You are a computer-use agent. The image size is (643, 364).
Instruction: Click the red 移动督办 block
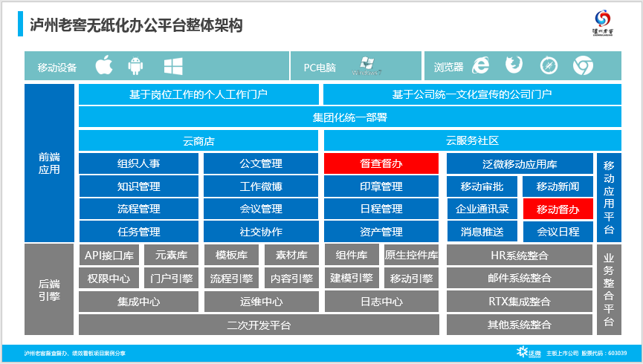558,209
